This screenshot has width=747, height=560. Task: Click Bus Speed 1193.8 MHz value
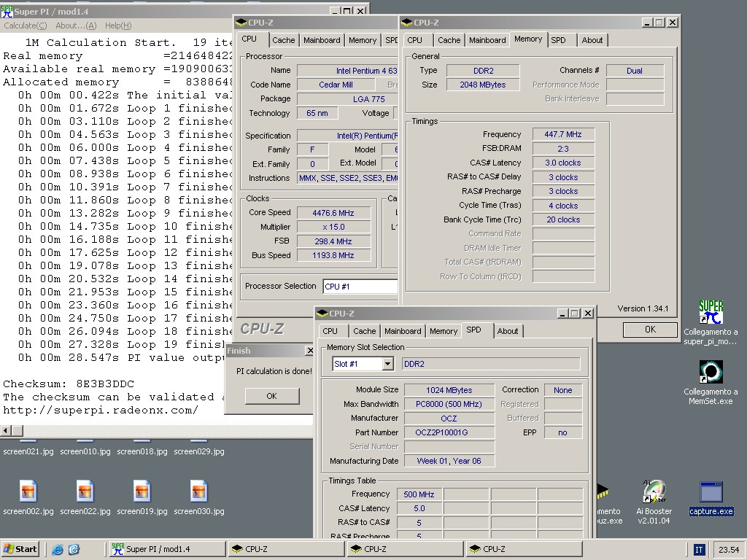pyautogui.click(x=333, y=255)
